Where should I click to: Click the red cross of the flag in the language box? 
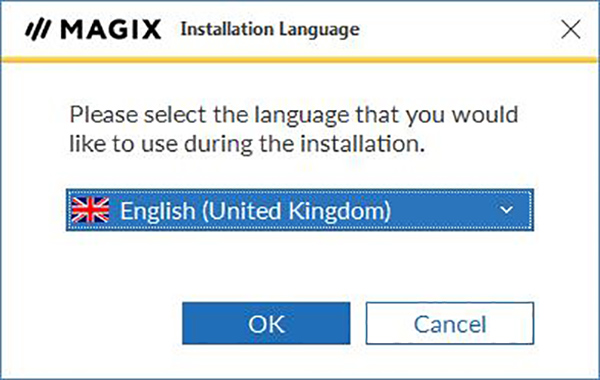coord(90,210)
